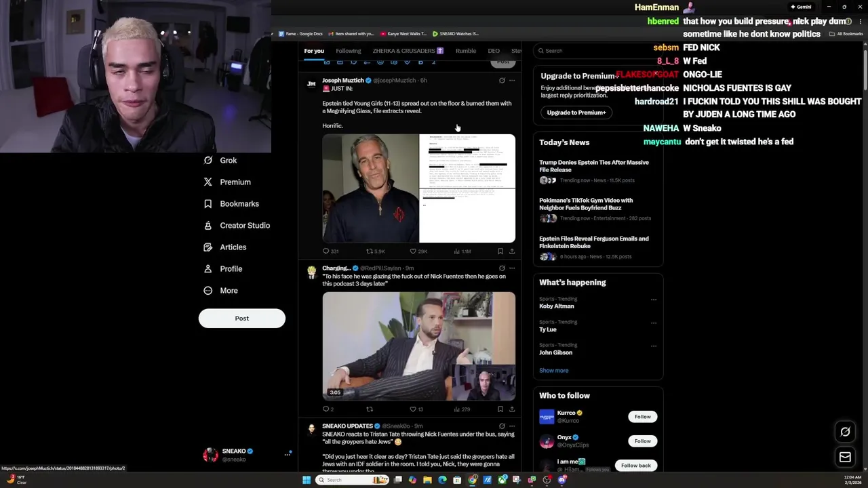Open the Rumble timeline tab
Image resolution: width=868 pixels, height=488 pixels.
tap(466, 51)
